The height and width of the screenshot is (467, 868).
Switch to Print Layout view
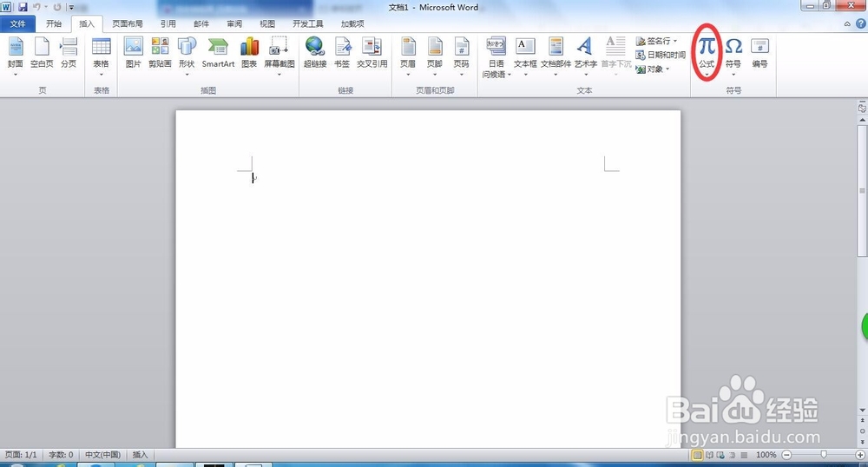tap(698, 455)
